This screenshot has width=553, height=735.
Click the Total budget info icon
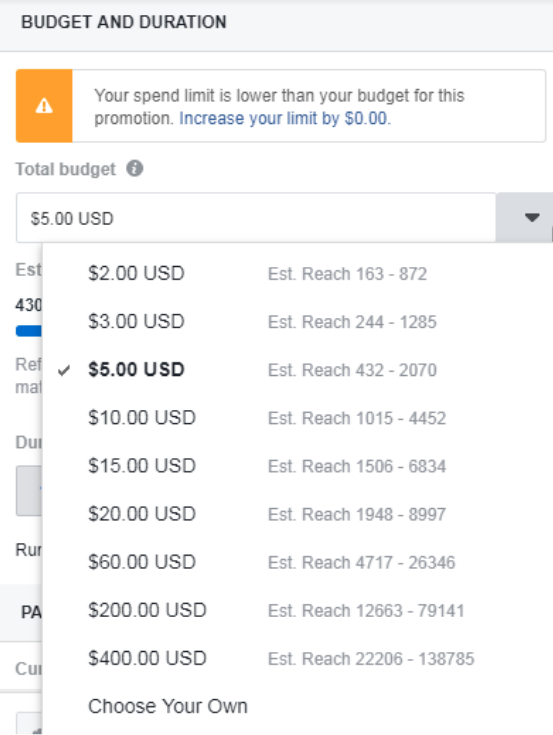[135, 168]
